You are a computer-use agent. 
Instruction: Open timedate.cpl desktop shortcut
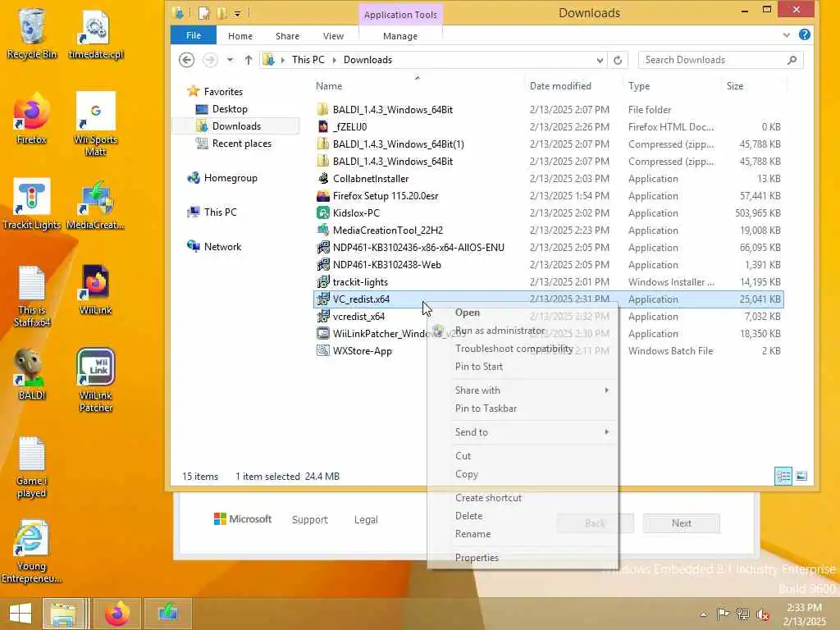click(x=96, y=34)
